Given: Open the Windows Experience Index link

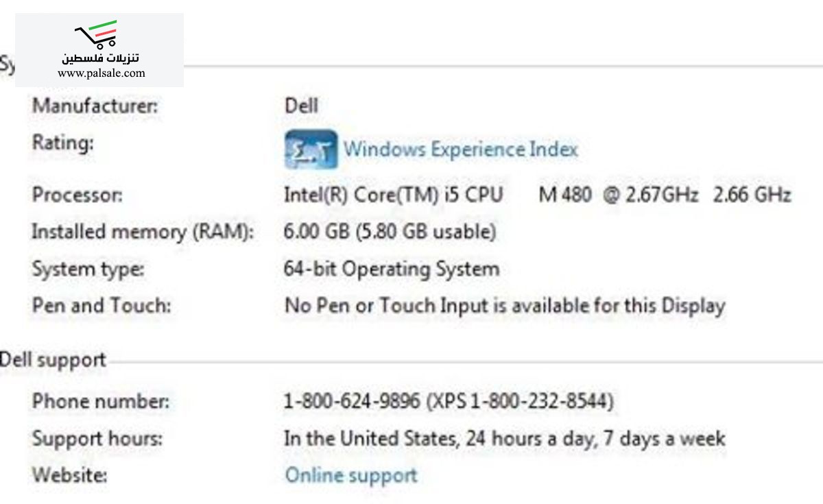Looking at the screenshot, I should (x=461, y=149).
